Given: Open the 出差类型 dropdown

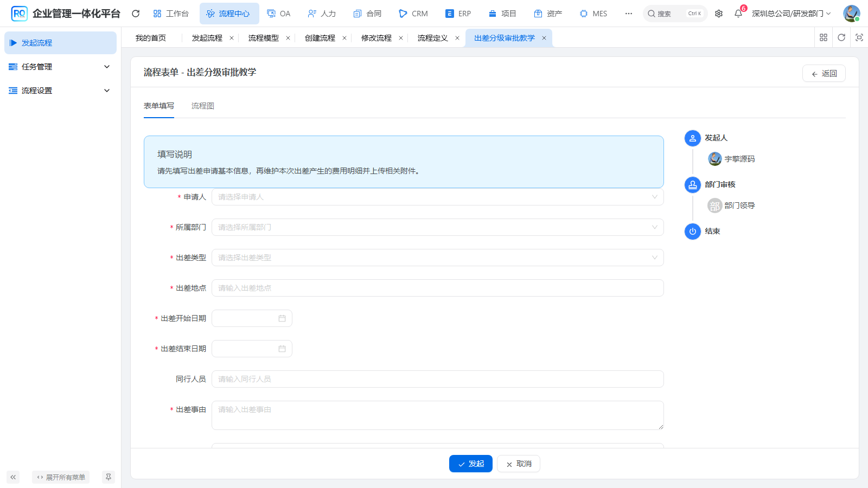Looking at the screenshot, I should click(x=438, y=258).
